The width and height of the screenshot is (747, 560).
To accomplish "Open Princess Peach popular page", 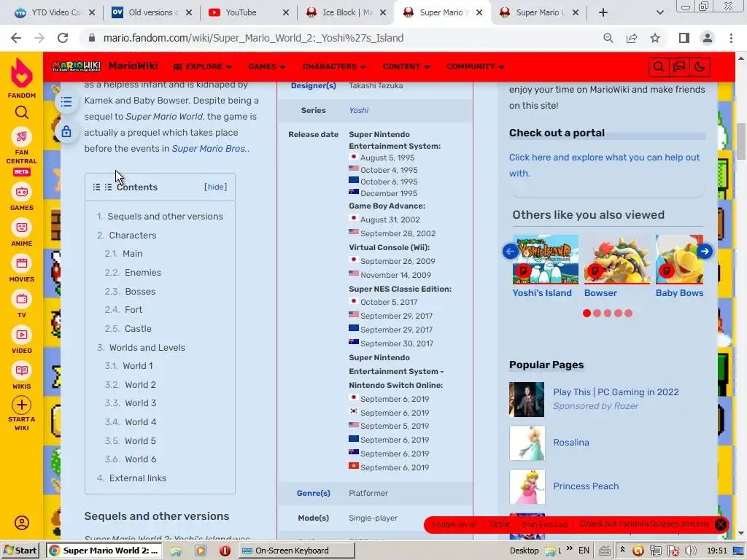I will [x=586, y=486].
